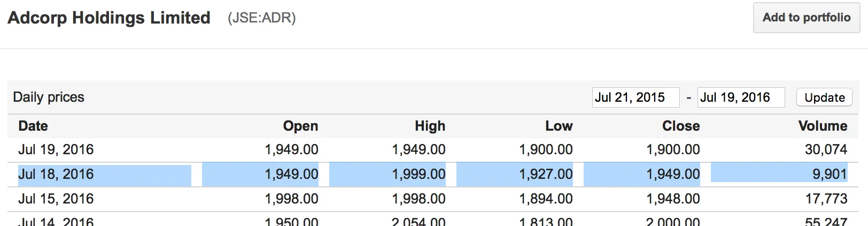Select the Volume column header

click(823, 126)
